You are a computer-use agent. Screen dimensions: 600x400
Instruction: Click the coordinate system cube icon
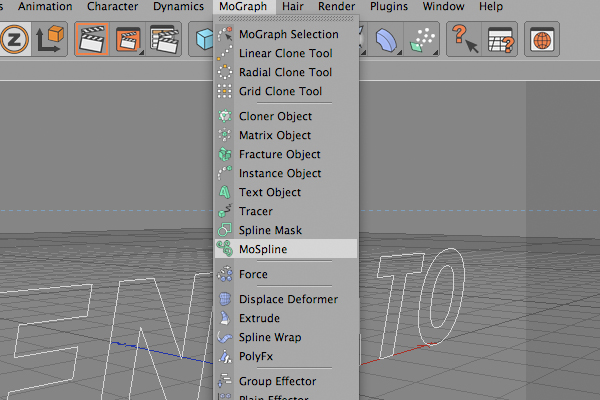point(50,39)
